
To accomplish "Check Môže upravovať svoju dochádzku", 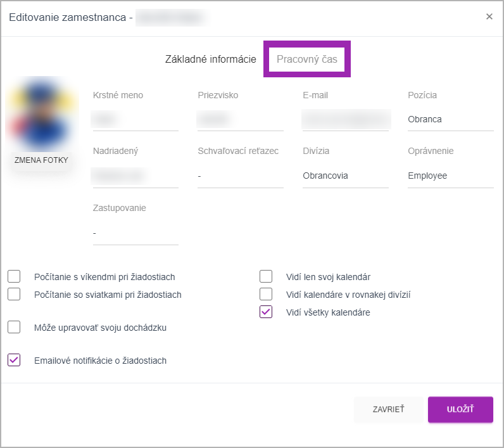I will click(x=14, y=327).
